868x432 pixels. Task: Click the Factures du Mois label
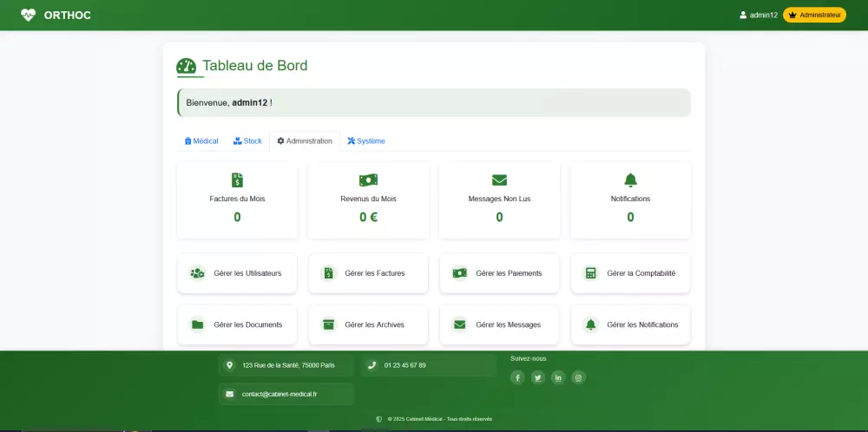(x=237, y=199)
